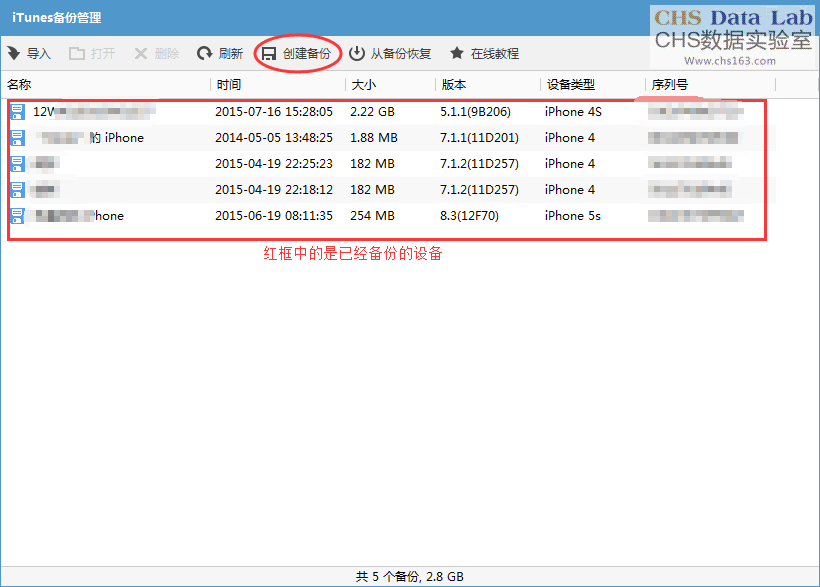Select backup icon in the 1.88 MB row

coord(17,138)
